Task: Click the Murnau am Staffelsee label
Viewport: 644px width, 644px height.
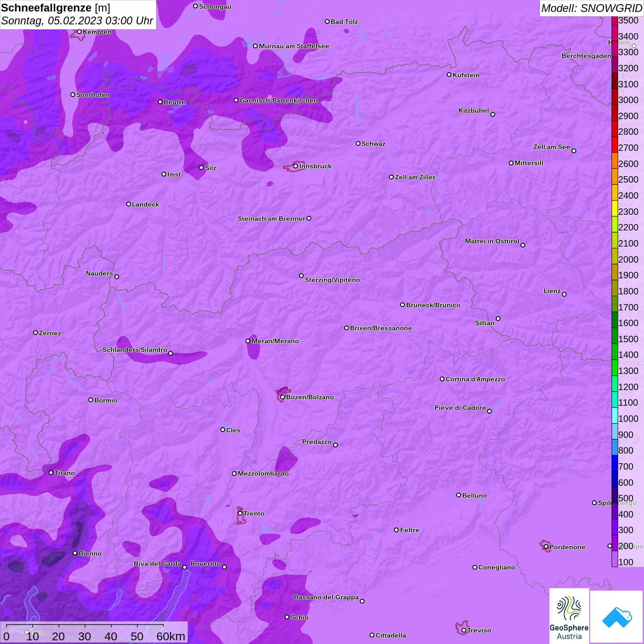Action: pos(294,46)
